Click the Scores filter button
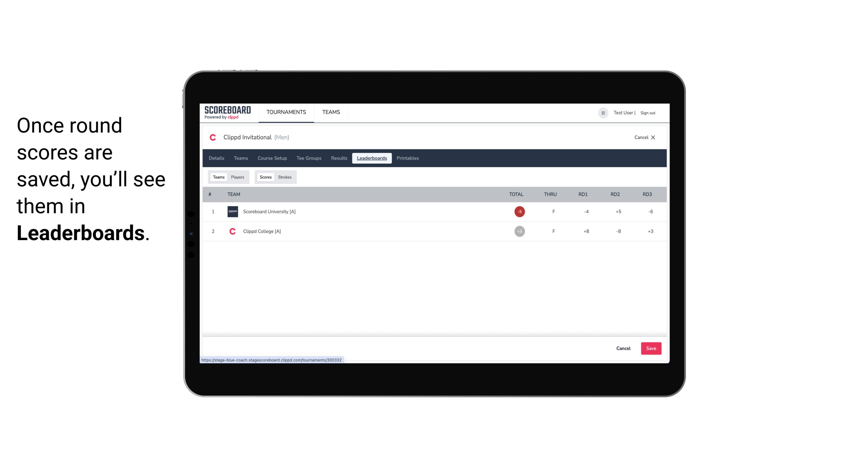The width and height of the screenshot is (868, 467). 265,177
